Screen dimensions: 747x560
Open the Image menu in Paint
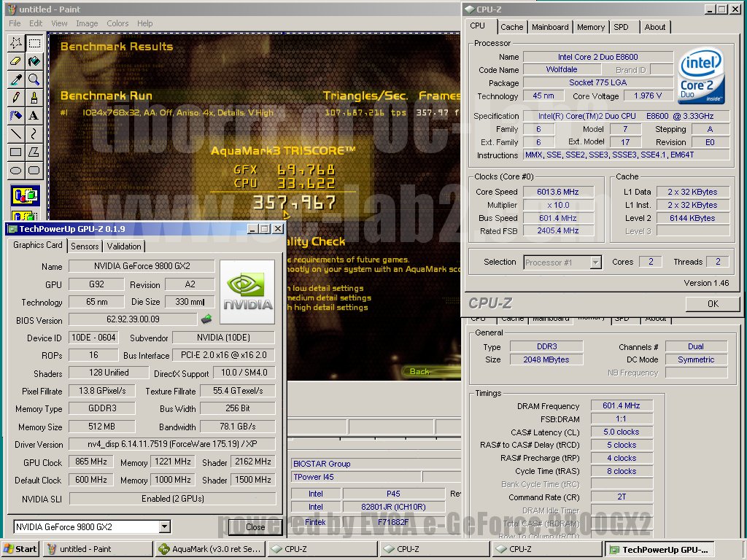[x=87, y=23]
